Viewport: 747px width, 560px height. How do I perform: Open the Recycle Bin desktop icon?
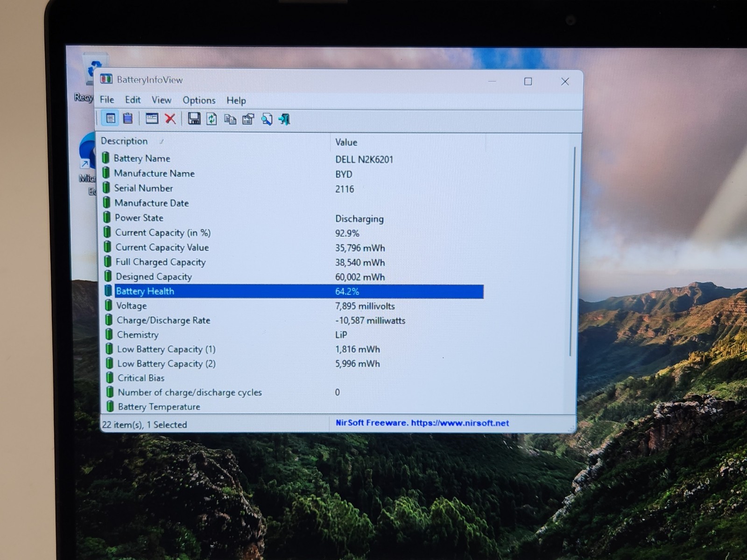pyautogui.click(x=90, y=77)
